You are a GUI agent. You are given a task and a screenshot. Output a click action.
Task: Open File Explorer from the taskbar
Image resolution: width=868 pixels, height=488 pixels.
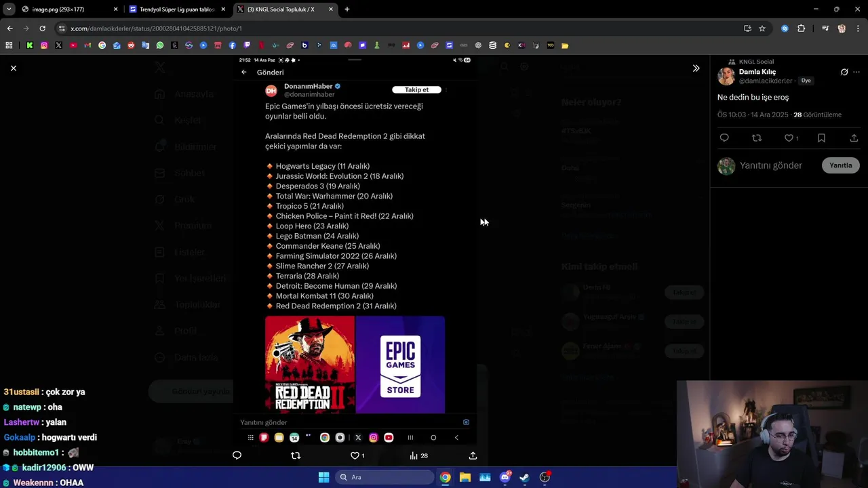pos(465,477)
